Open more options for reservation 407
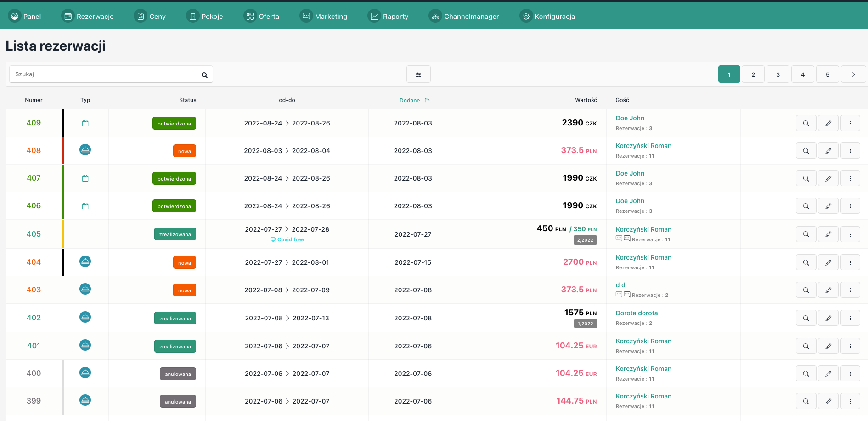868x421 pixels. pyautogui.click(x=850, y=178)
